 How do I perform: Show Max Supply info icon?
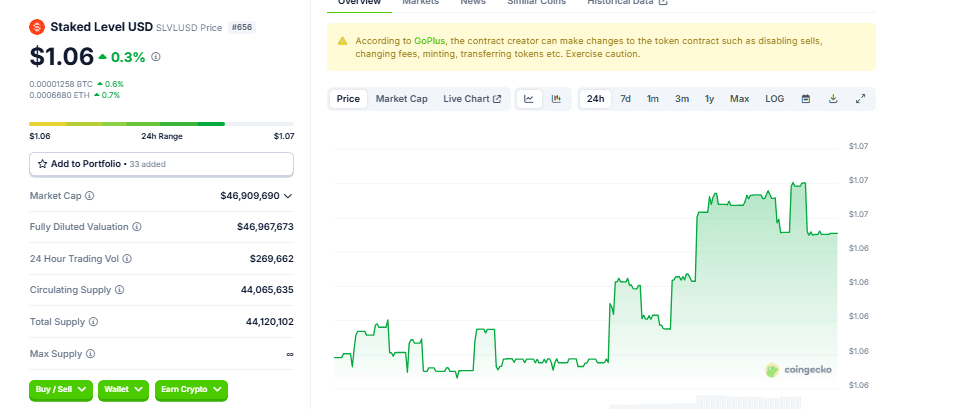91,354
